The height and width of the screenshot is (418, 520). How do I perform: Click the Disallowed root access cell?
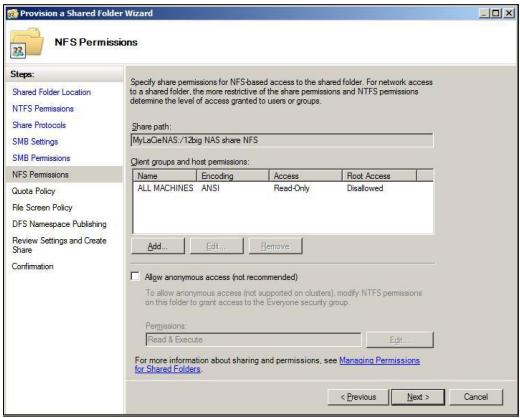point(365,188)
